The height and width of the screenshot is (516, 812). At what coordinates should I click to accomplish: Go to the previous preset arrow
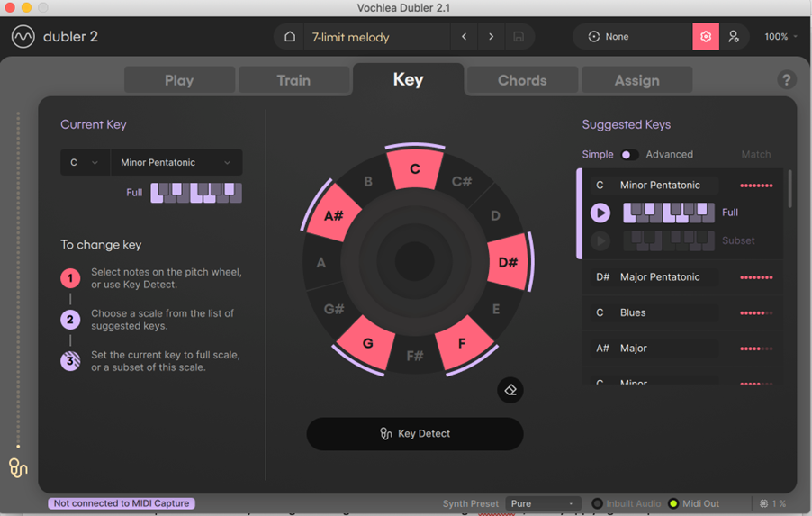tap(464, 37)
